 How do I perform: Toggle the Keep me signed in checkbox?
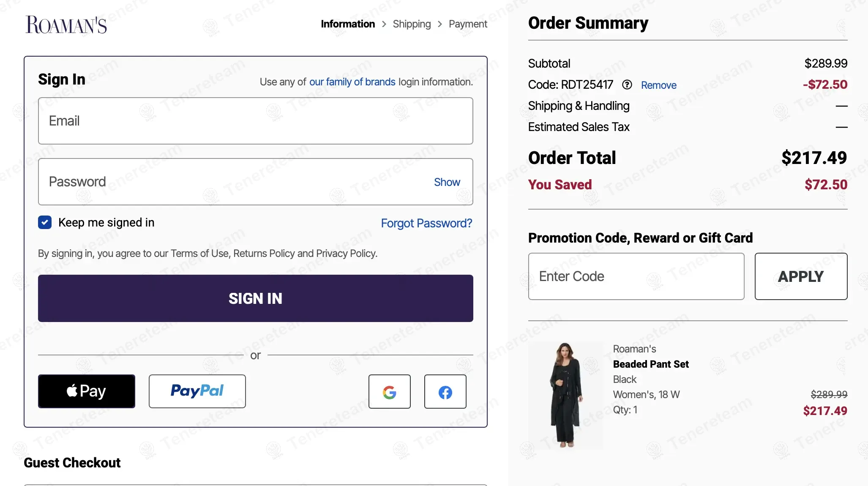tap(45, 222)
